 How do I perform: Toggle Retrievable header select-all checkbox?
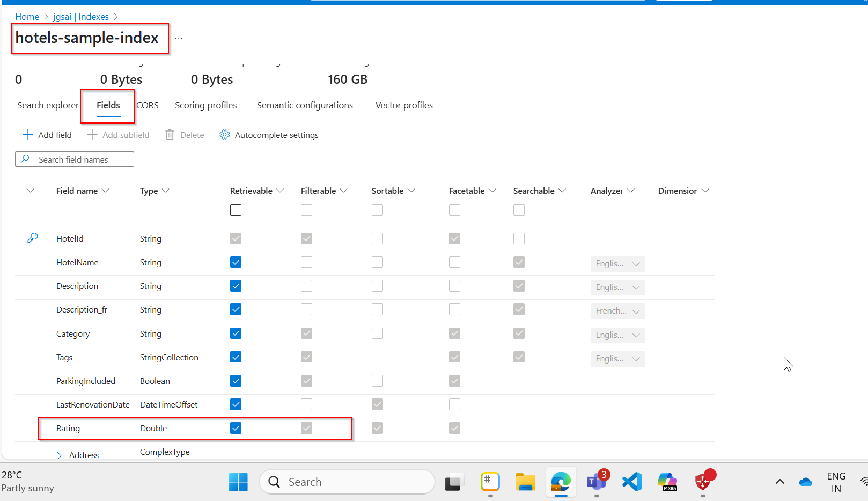click(236, 210)
